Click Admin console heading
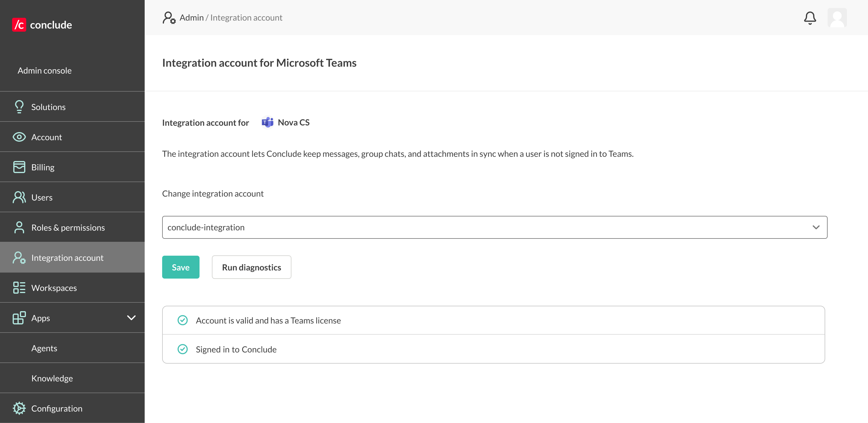This screenshot has width=868, height=423. (45, 71)
